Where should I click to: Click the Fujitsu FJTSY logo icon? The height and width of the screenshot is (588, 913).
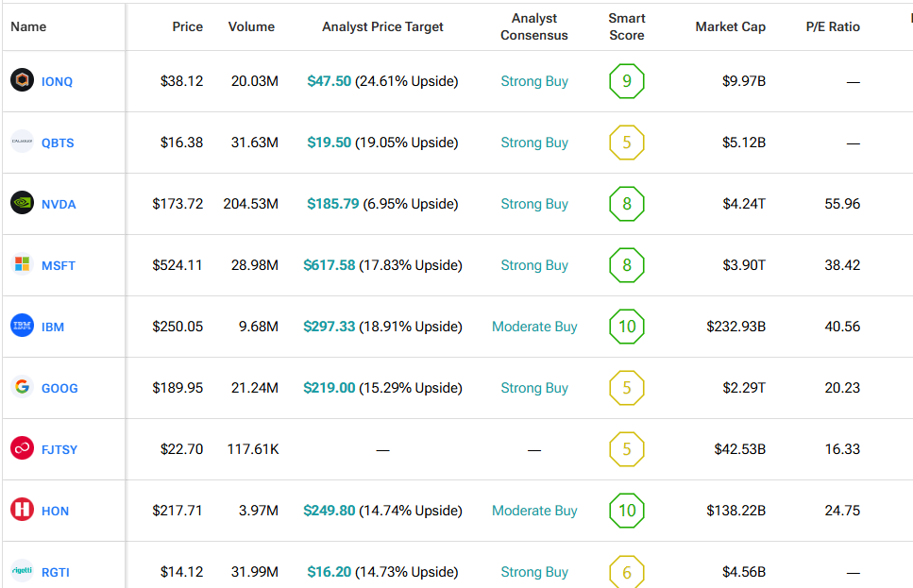[x=22, y=449]
